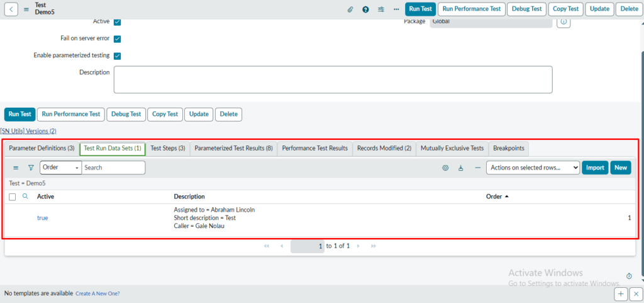
Task: Uncheck the Fail on server error checkbox
Action: tap(117, 39)
